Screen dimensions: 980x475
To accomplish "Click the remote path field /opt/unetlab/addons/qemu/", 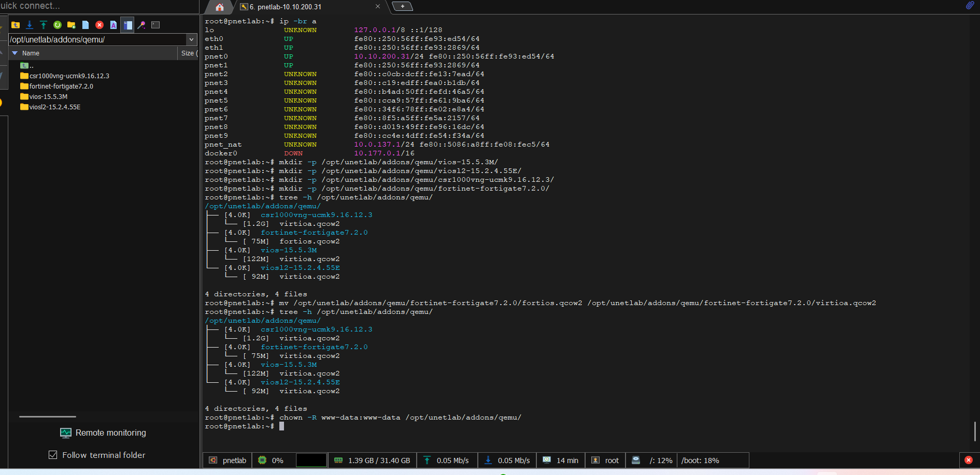I will (98, 39).
